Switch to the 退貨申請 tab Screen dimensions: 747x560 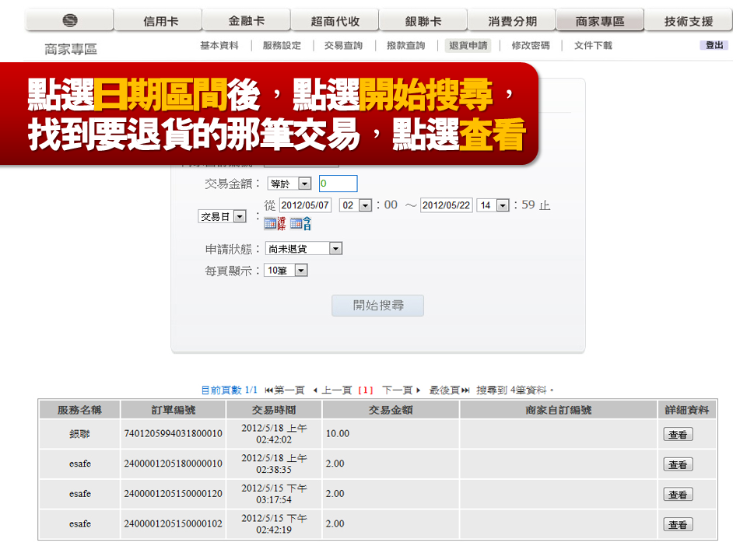(x=466, y=45)
